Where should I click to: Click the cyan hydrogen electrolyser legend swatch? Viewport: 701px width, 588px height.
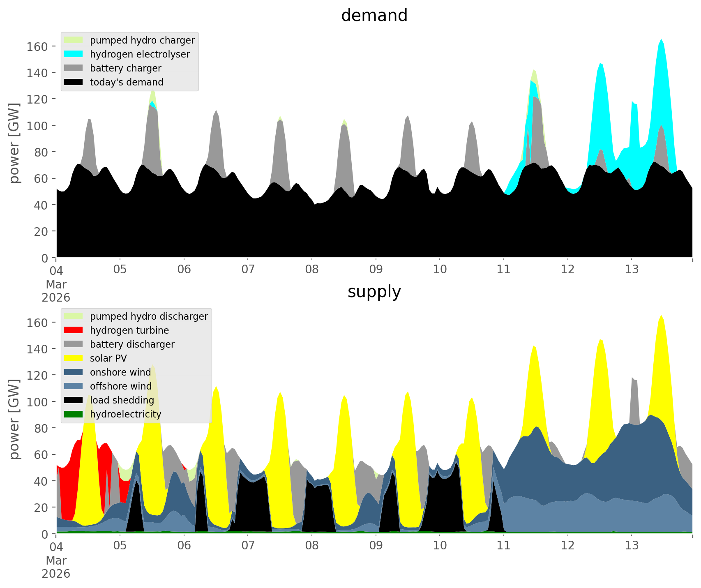(x=74, y=54)
